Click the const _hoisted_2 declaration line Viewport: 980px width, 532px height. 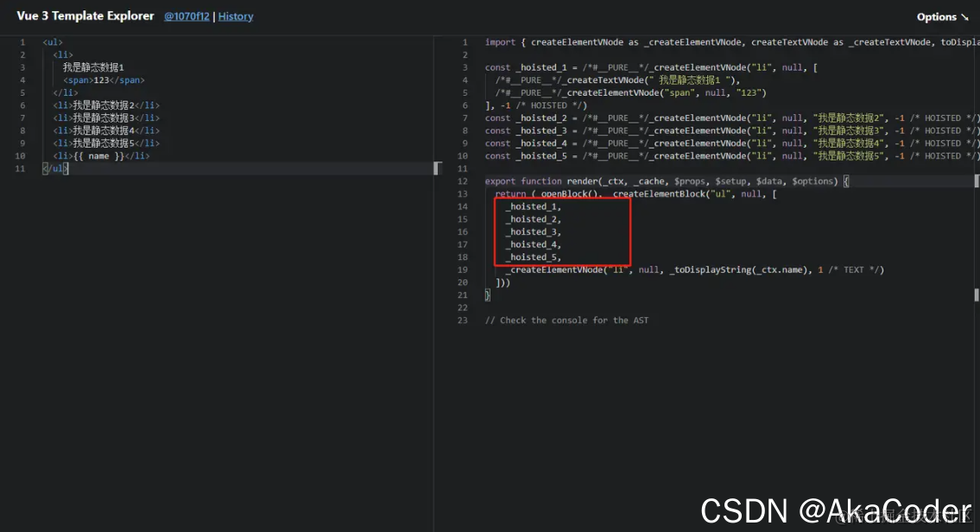732,118
